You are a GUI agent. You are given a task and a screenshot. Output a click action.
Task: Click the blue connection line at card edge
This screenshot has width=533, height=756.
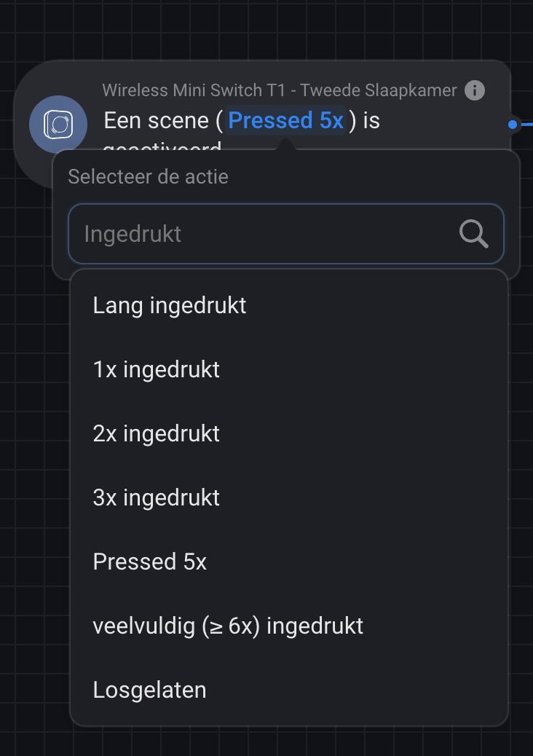coord(527,125)
